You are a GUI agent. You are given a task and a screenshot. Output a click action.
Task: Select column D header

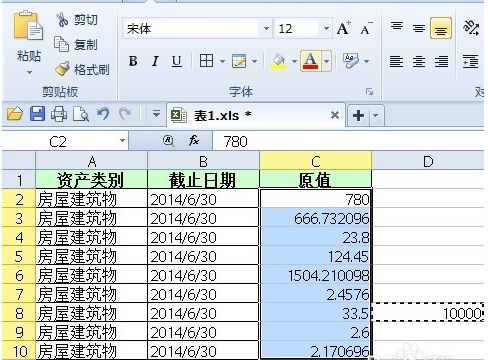[x=428, y=162]
